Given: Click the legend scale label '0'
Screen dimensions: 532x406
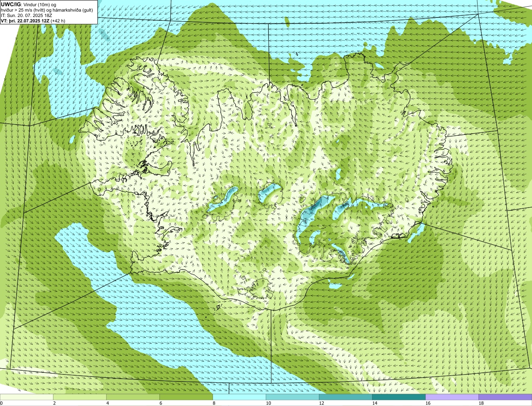Looking at the screenshot, I should pos(1,403).
